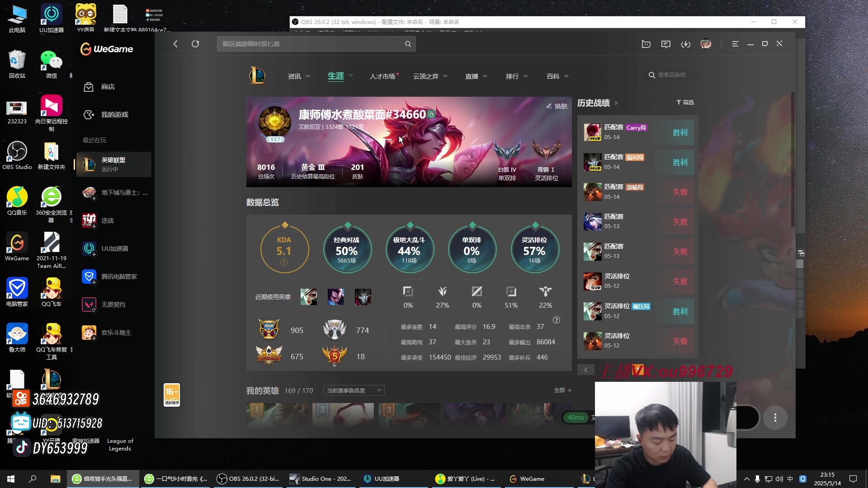Select 英雄联盟 in recent games
The image size is (868, 488).
113,164
